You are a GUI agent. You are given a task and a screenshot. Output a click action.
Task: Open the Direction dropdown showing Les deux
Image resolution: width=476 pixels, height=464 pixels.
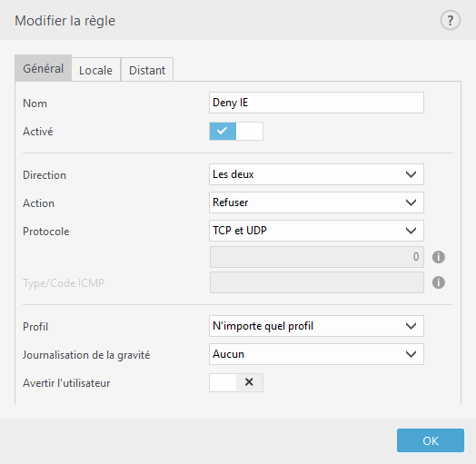tap(316, 174)
